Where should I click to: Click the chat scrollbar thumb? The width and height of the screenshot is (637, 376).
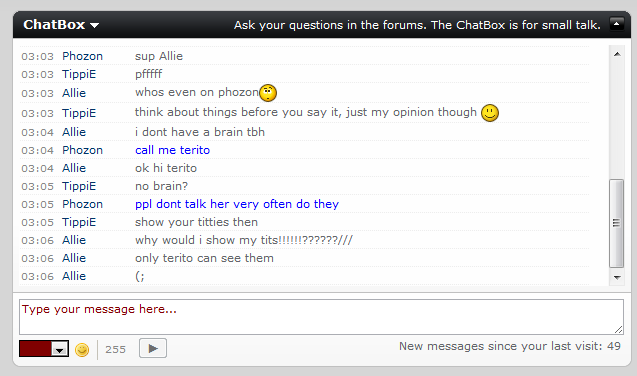(x=616, y=223)
